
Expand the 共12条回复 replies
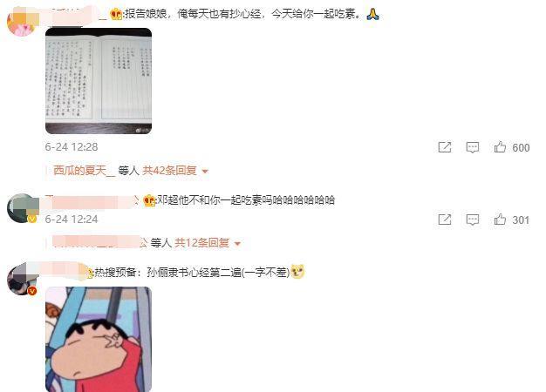202,243
